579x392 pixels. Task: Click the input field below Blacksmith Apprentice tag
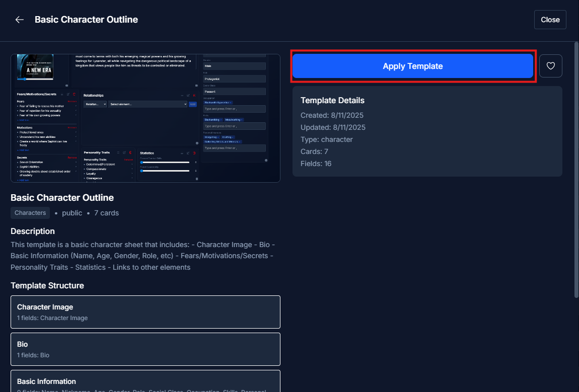(234, 109)
